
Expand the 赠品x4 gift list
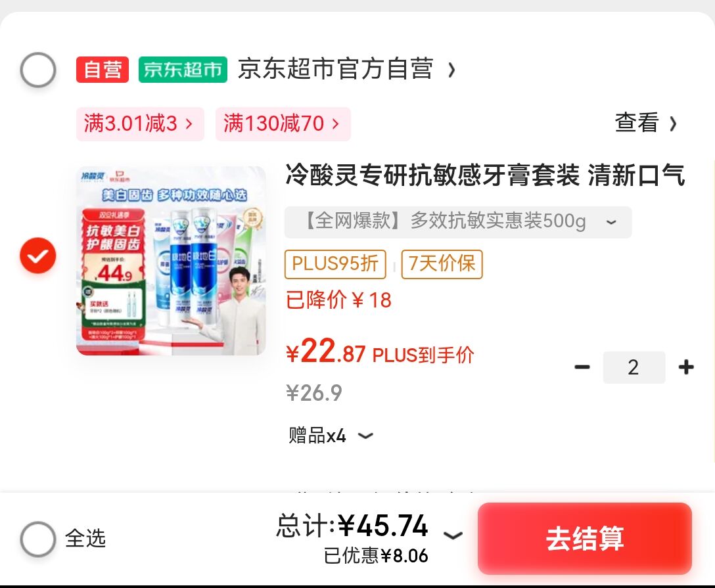(x=331, y=436)
